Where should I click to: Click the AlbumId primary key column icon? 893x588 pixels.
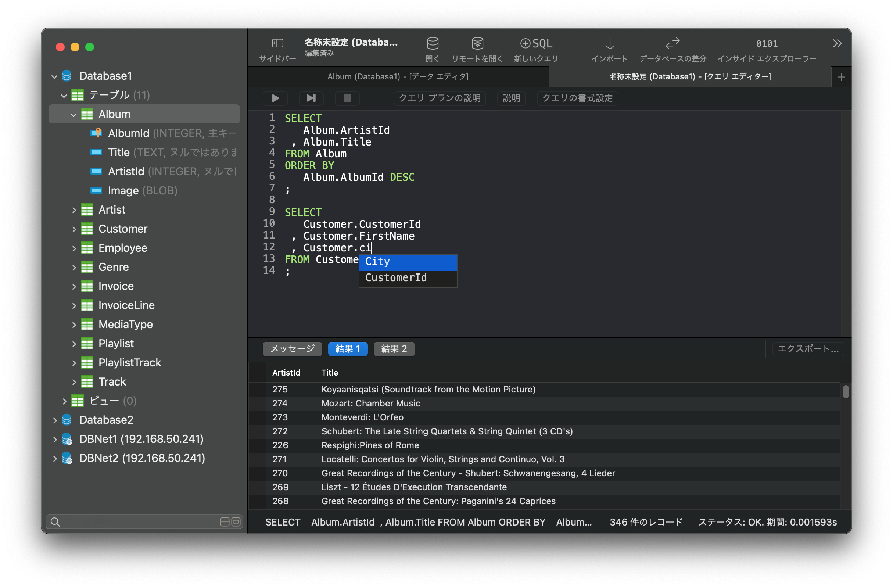coord(96,133)
